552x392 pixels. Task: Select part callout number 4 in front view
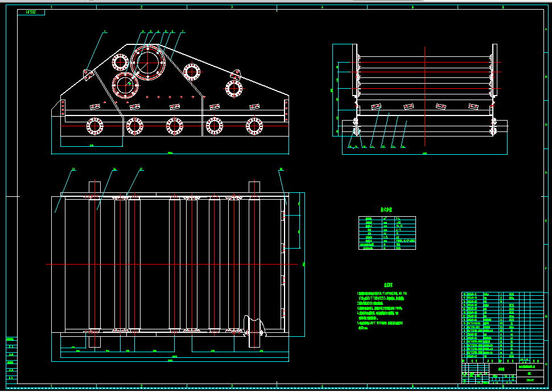coord(158,32)
